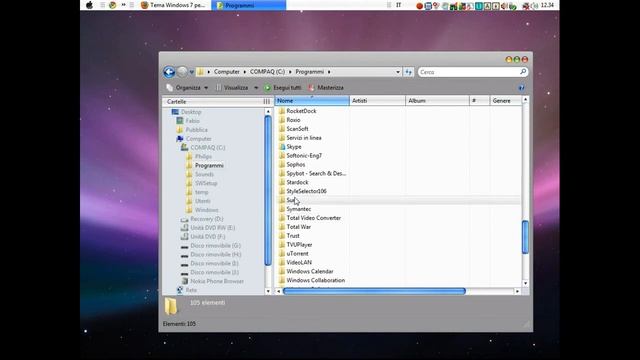Viewport: 640px width, 360px height.
Task: Click the 'Total War' folder name
Action: pyautogui.click(x=298, y=227)
